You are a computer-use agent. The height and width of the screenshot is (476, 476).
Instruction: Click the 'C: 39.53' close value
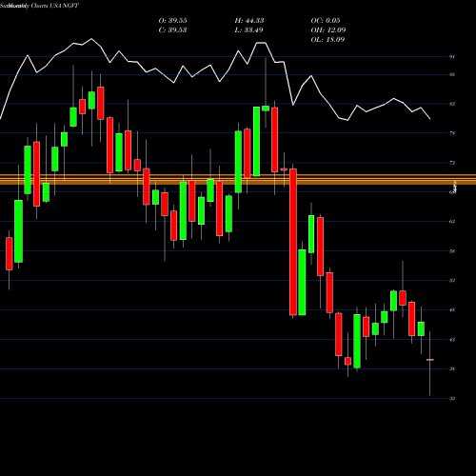coord(172,30)
